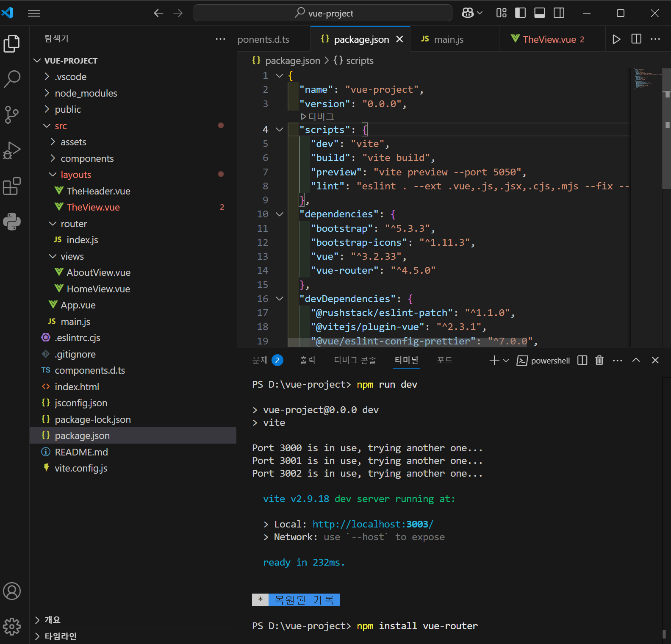This screenshot has width=671, height=644.
Task: Switch to the 터미널 tab
Action: click(406, 360)
